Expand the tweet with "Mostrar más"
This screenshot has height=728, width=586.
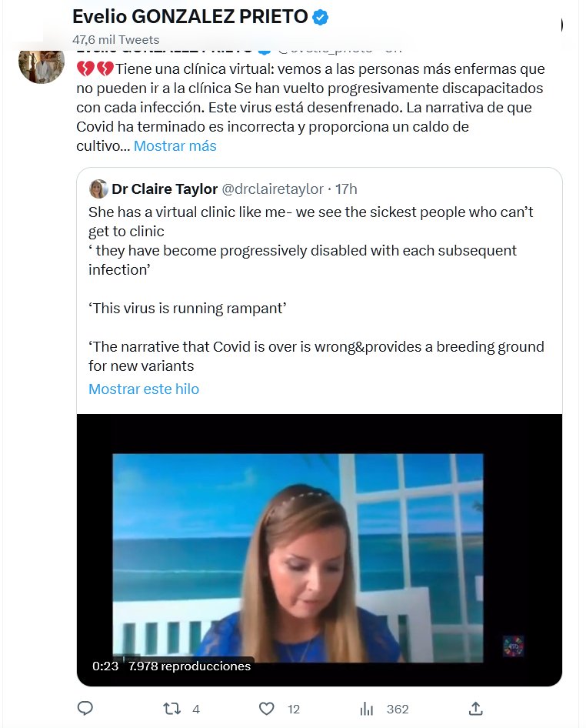(x=175, y=146)
